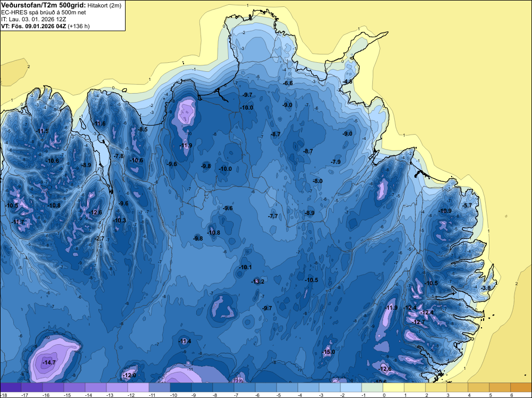
Task: Click the -10.3 temperature label
Action: click(x=119, y=220)
